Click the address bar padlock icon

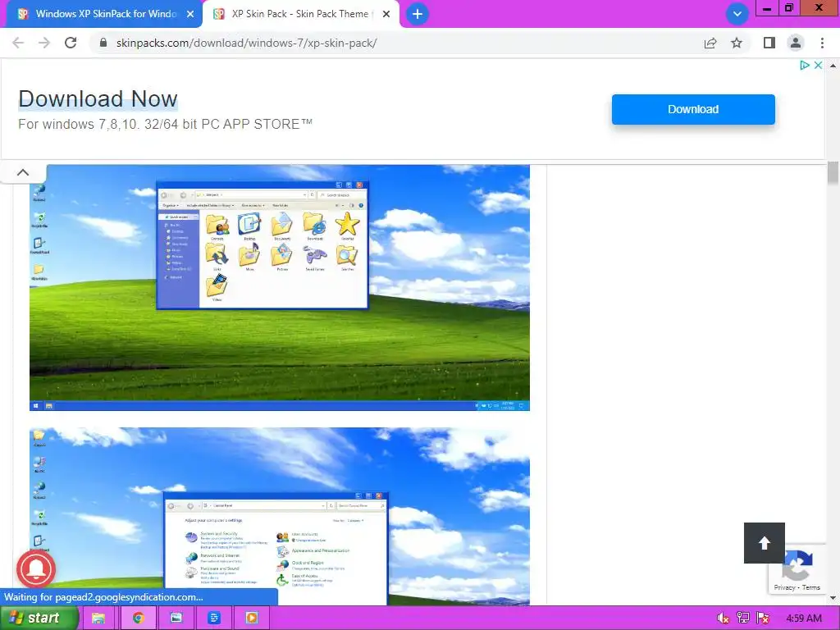coord(104,43)
